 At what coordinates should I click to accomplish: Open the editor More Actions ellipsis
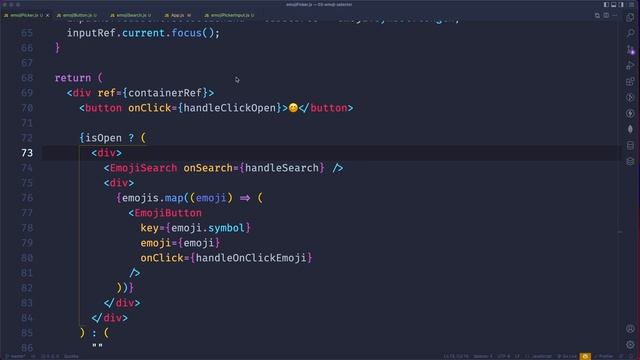point(615,15)
